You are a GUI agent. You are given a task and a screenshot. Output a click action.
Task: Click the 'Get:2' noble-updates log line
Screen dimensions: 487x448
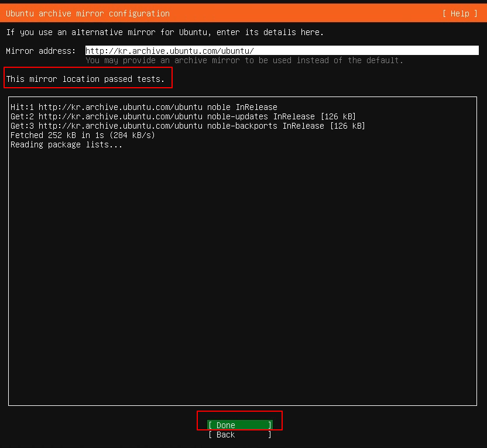(183, 116)
